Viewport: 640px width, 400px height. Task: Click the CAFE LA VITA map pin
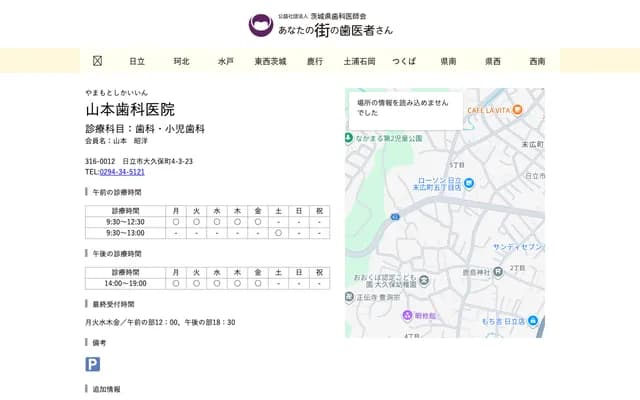click(517, 110)
